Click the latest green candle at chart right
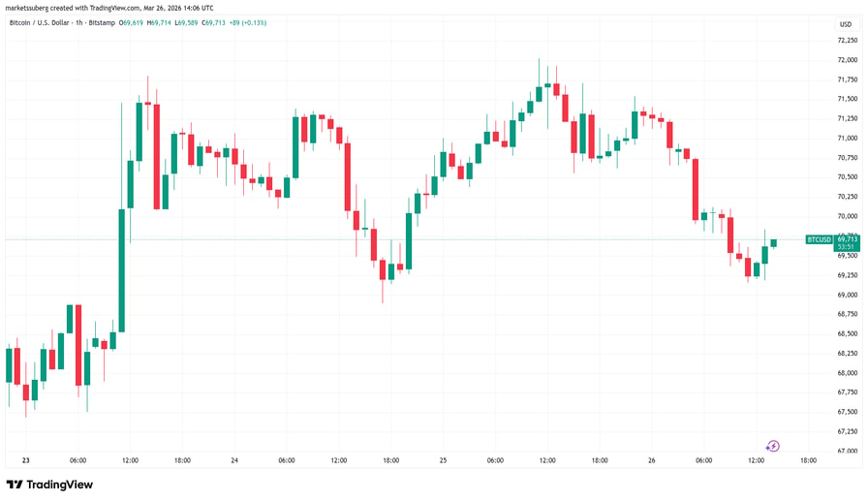The width and height of the screenshot is (868, 501). [x=773, y=243]
